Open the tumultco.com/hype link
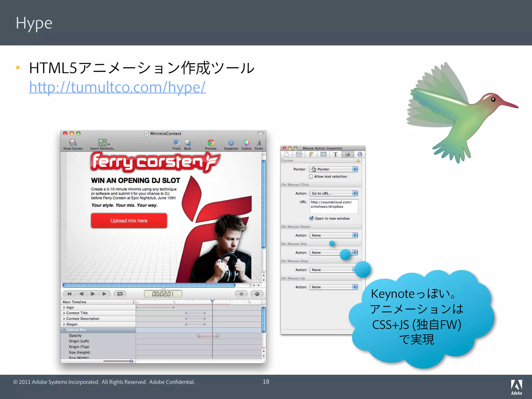This screenshot has height=399, width=532. pyautogui.click(x=117, y=87)
